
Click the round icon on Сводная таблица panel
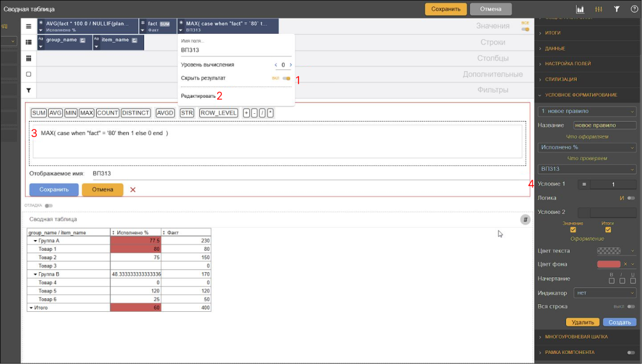[525, 219]
